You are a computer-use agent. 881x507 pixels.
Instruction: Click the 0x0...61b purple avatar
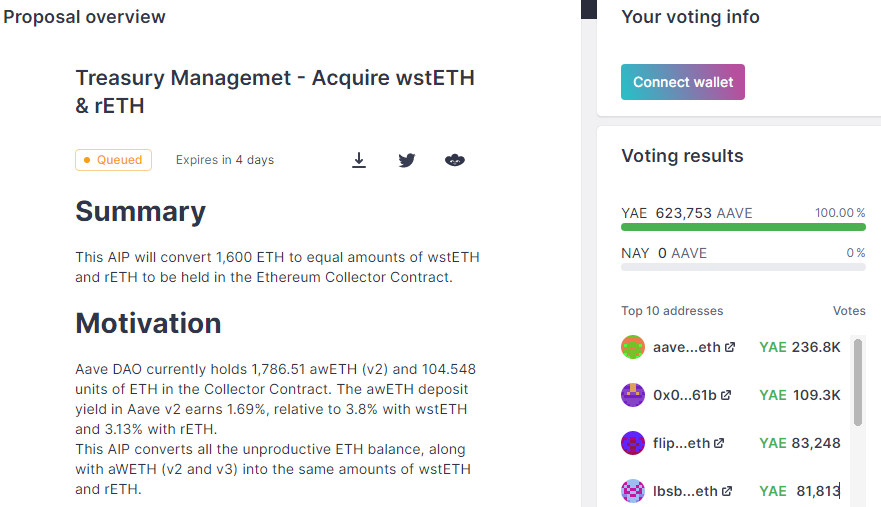(x=633, y=395)
